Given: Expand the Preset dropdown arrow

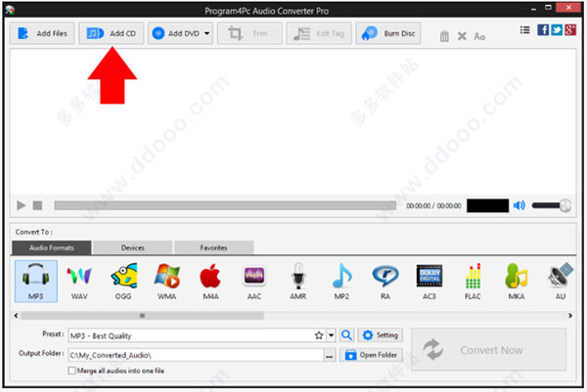Looking at the screenshot, I should click(331, 335).
